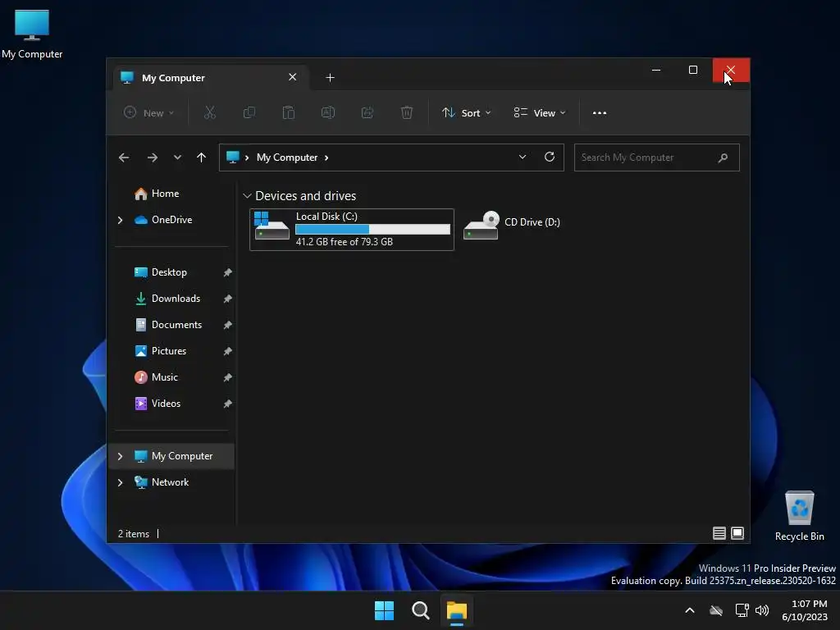
Task: Collapse the Devices and drives group
Action: (247, 196)
